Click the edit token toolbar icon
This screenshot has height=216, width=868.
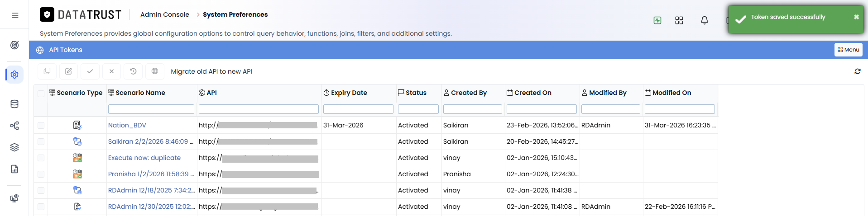point(68,71)
